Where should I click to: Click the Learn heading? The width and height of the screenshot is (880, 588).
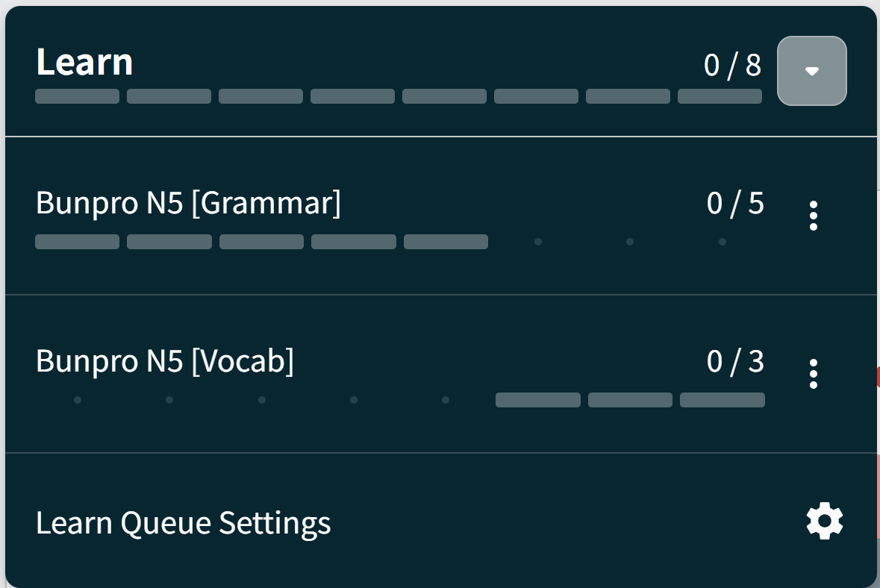[84, 63]
